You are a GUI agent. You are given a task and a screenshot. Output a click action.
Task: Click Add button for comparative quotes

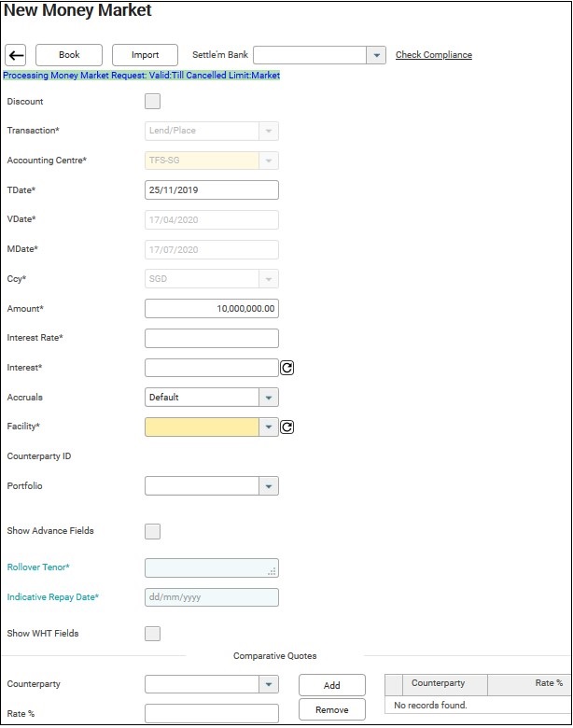click(x=331, y=685)
